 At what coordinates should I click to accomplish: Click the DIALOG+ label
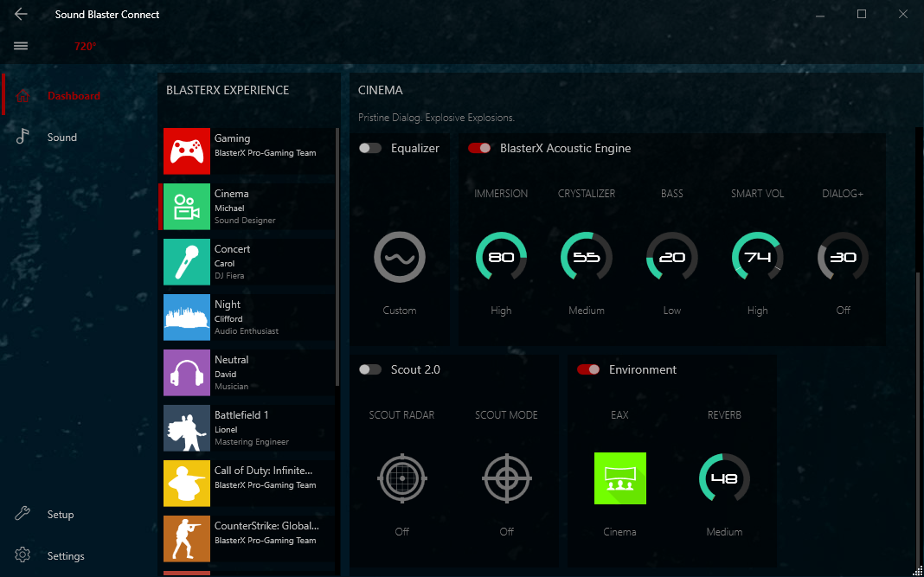(x=843, y=193)
